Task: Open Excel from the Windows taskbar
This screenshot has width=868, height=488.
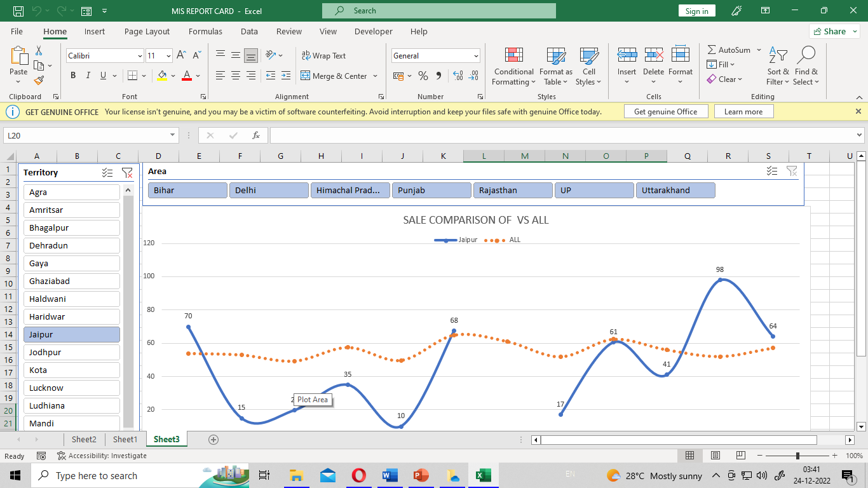Action: pos(483,475)
